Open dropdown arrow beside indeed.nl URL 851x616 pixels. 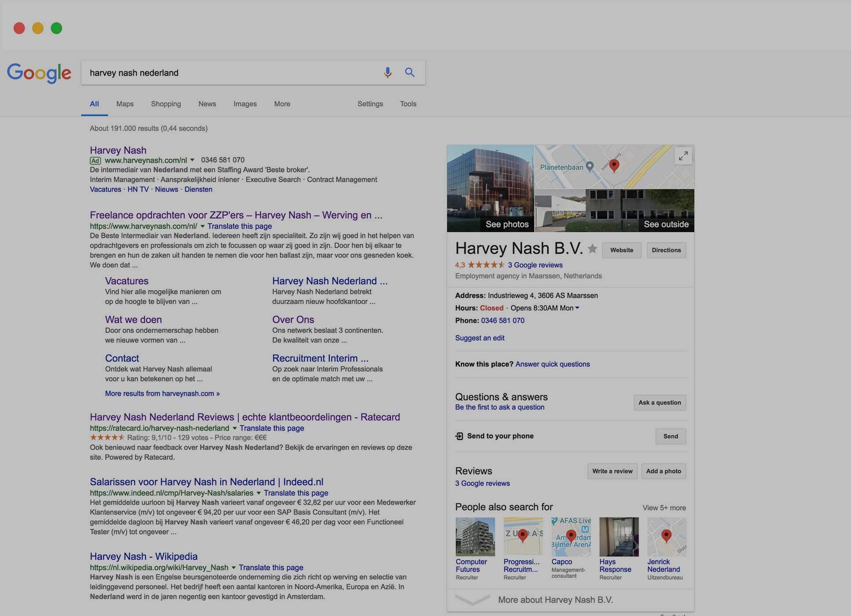pos(259,493)
